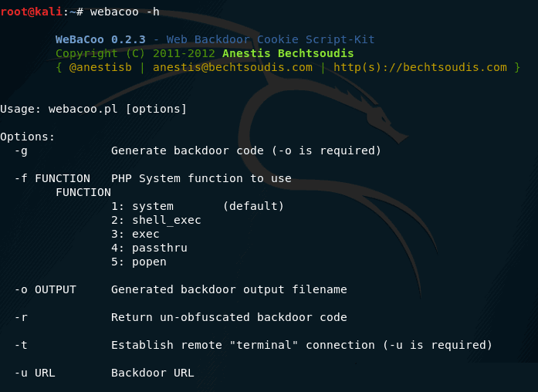Click the '-u URL' option flag

click(x=35, y=373)
